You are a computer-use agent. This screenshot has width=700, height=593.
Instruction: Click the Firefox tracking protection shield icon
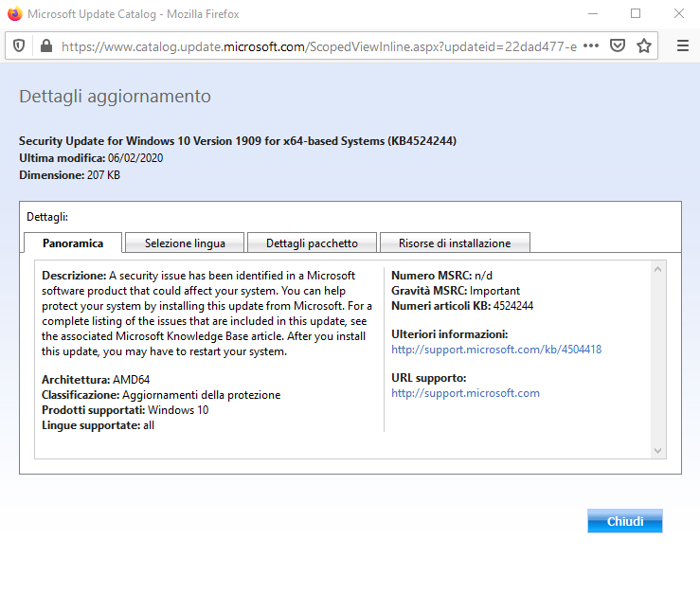19,45
